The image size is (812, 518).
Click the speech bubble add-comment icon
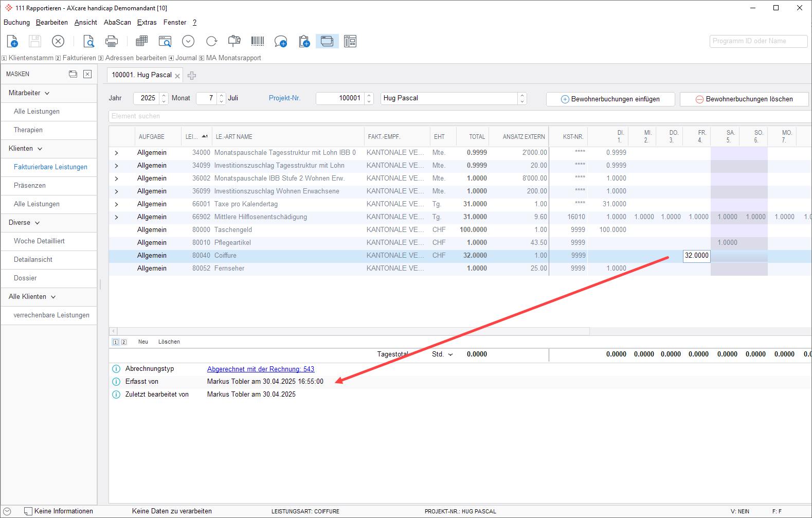[x=280, y=41]
